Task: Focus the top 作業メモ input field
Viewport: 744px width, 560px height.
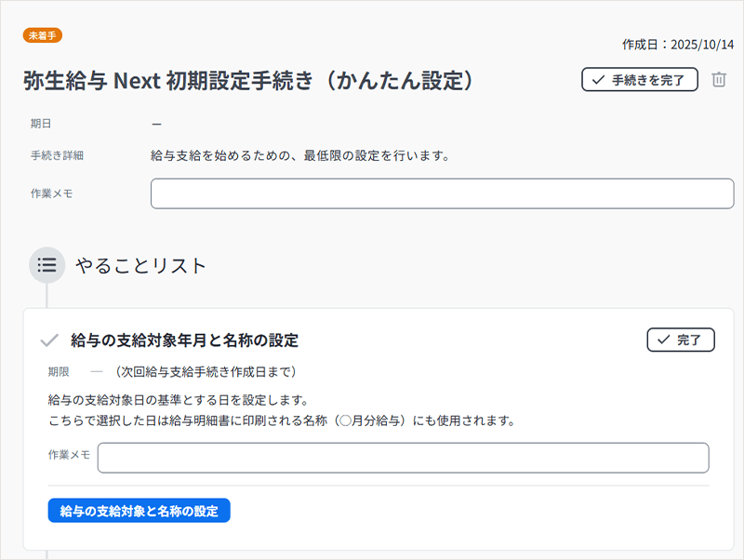Action: coord(442,193)
